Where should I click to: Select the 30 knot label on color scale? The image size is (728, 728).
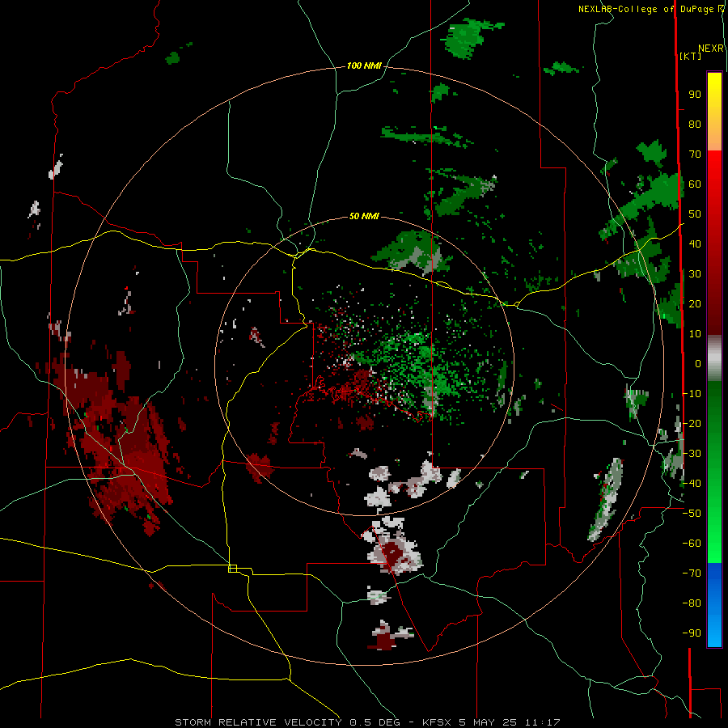[695, 274]
